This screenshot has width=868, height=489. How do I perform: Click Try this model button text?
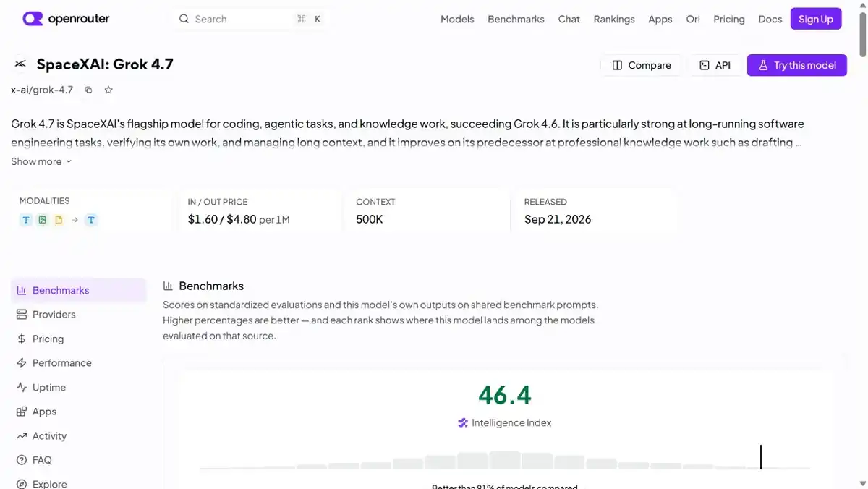click(x=805, y=65)
